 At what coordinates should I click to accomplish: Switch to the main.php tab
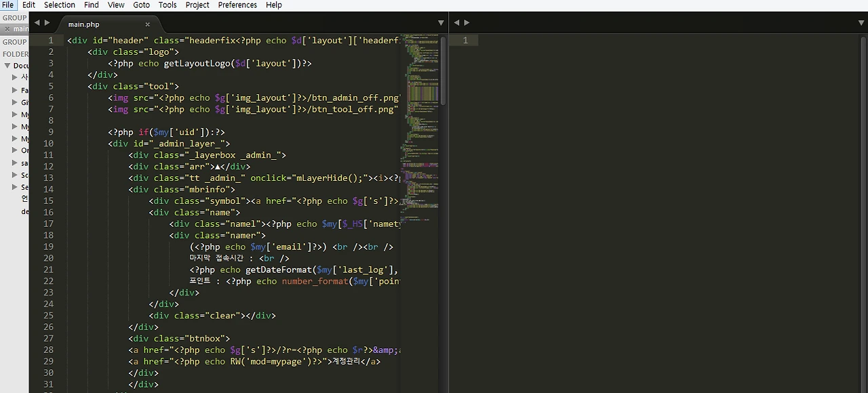coord(83,24)
